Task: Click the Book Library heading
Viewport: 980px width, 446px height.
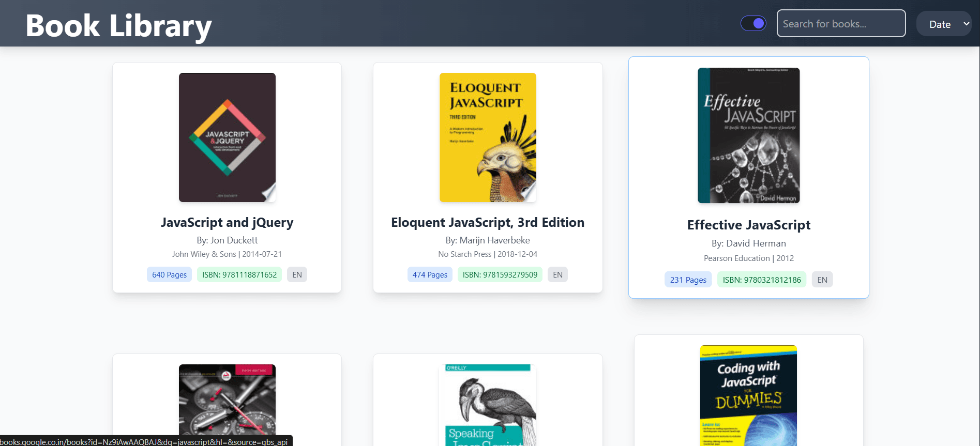Action: tap(119, 25)
